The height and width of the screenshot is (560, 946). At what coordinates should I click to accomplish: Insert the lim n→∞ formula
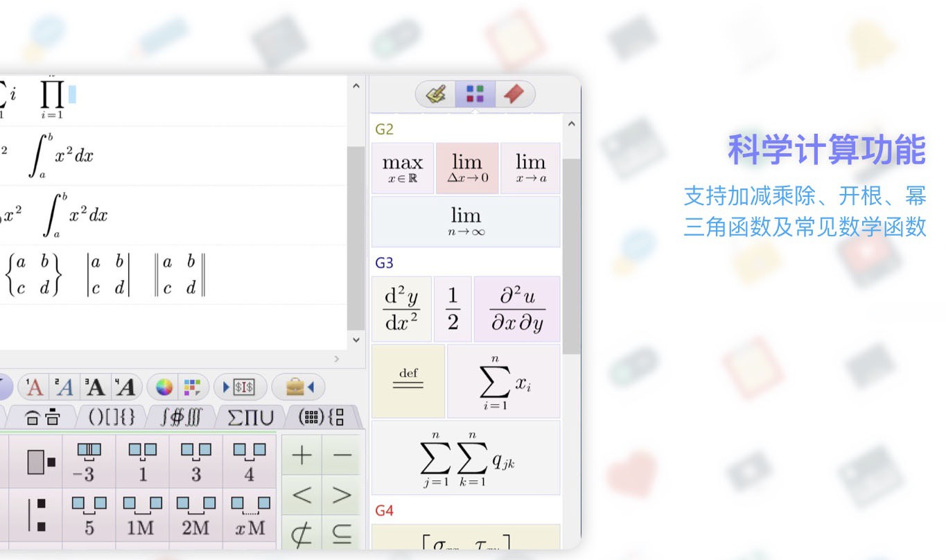pos(466,222)
